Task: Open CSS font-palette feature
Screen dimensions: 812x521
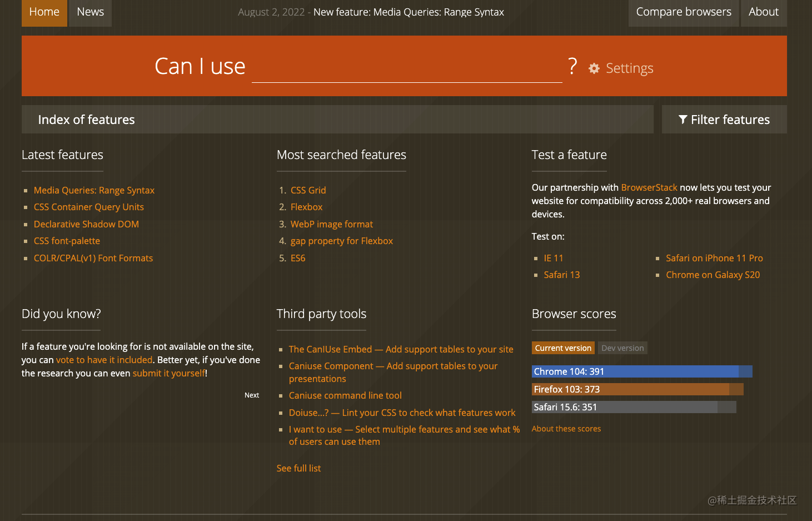Action: (x=67, y=241)
